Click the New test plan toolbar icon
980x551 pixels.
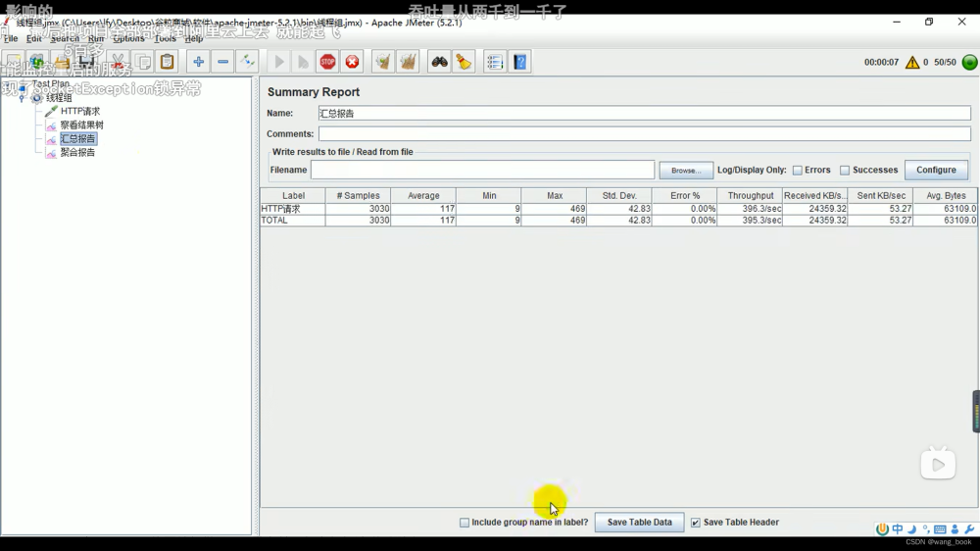(14, 62)
